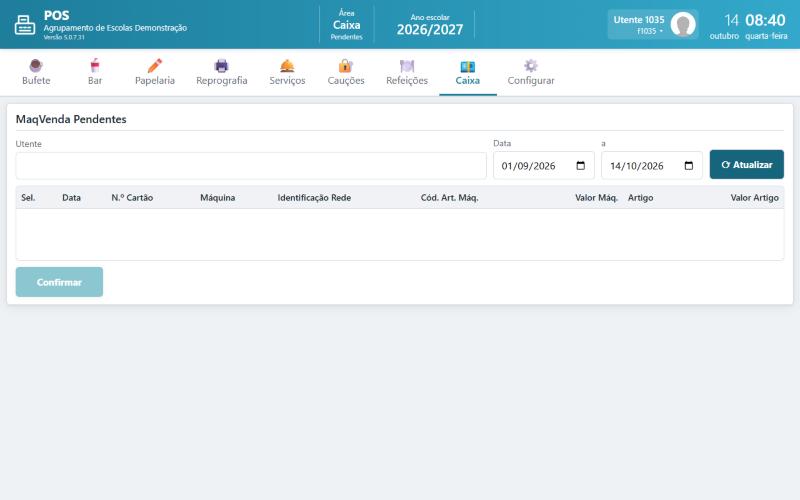Open calendar picker for end date 14/10/2026
Image resolution: width=800 pixels, height=500 pixels.
click(689, 165)
